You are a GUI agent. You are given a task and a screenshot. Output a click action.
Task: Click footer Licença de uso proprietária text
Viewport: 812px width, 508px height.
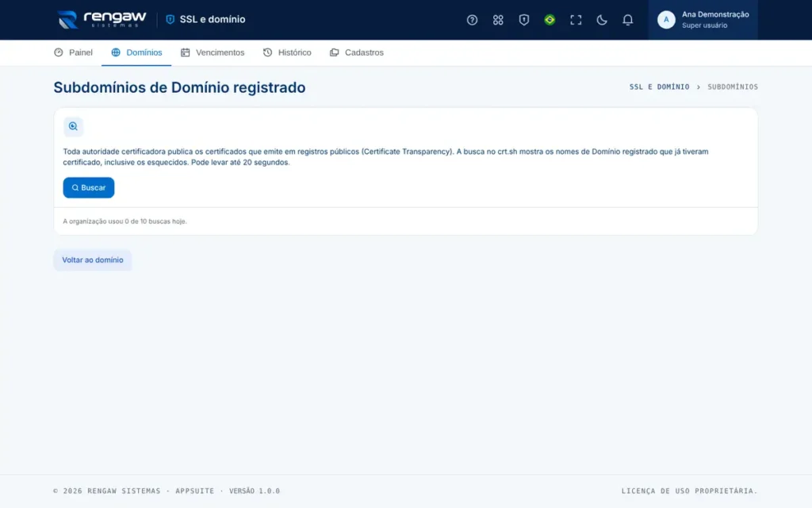click(689, 491)
